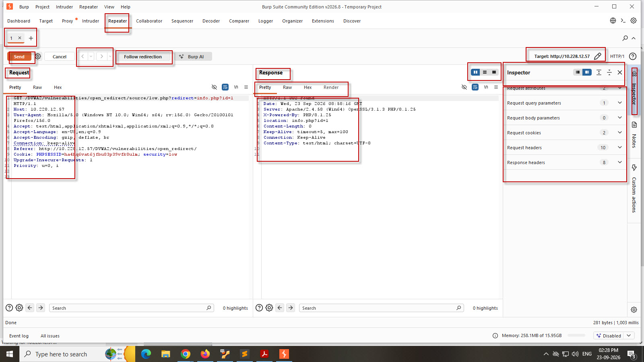The width and height of the screenshot is (644, 362).
Task: Open the Burp menu
Action: click(x=24, y=7)
